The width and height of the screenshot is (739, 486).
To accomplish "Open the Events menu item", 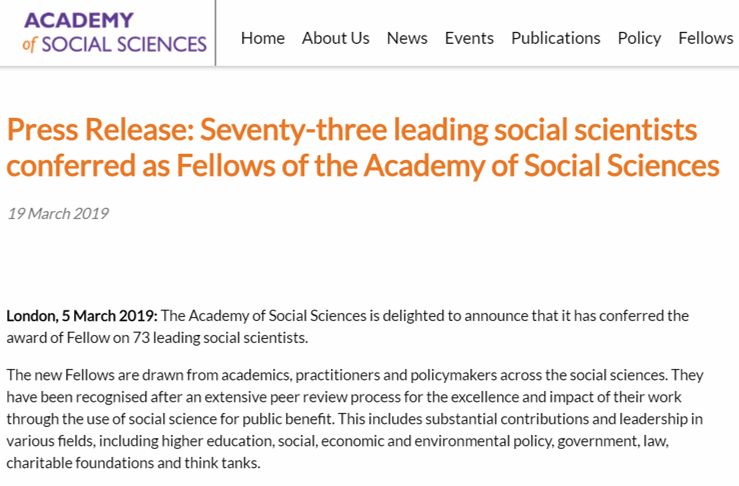I will (469, 38).
